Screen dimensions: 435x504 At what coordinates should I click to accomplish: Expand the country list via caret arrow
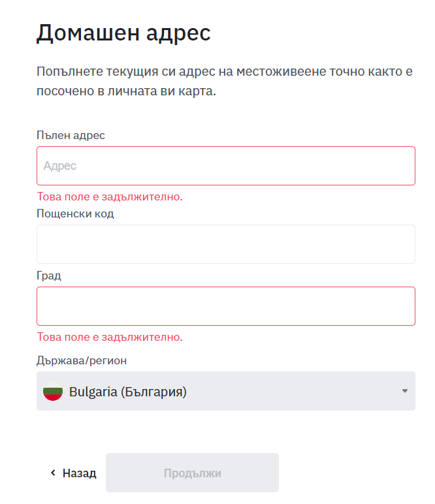pyautogui.click(x=405, y=391)
